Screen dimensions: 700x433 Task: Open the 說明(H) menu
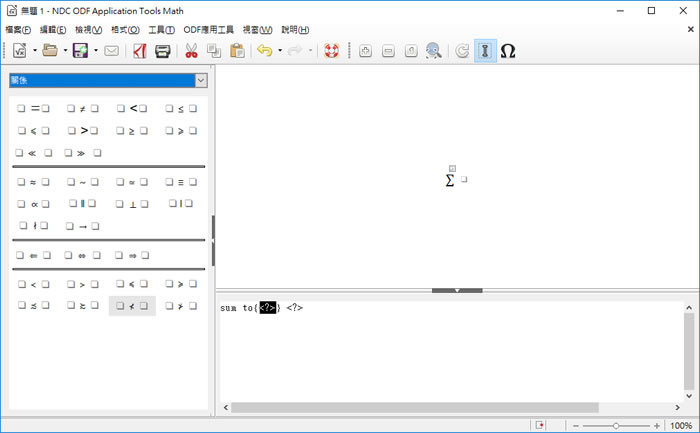point(295,30)
